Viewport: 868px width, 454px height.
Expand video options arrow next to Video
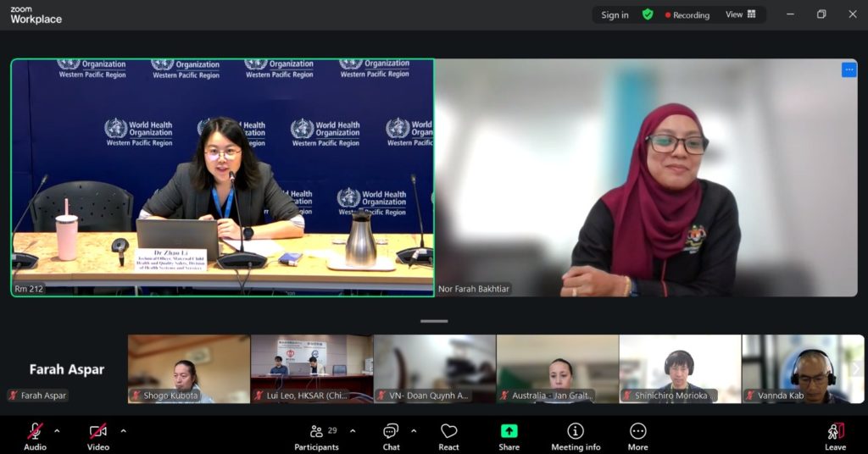pyautogui.click(x=123, y=430)
